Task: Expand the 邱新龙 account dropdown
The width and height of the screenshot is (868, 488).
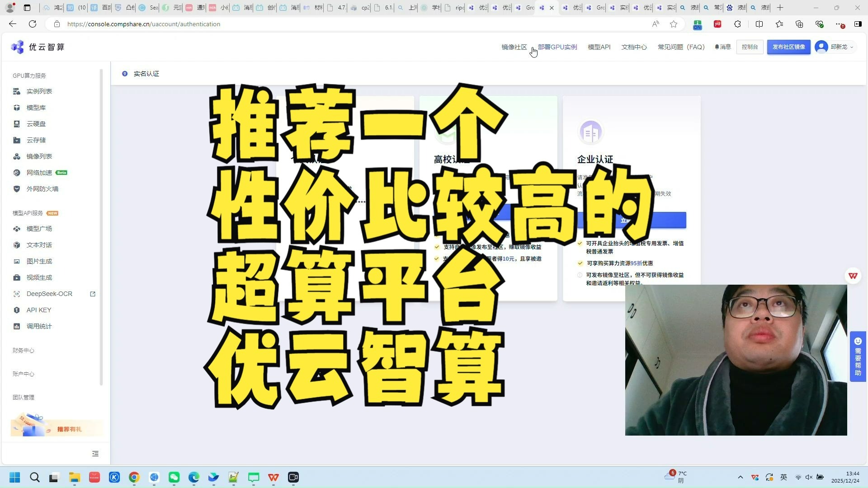Action: tap(835, 47)
